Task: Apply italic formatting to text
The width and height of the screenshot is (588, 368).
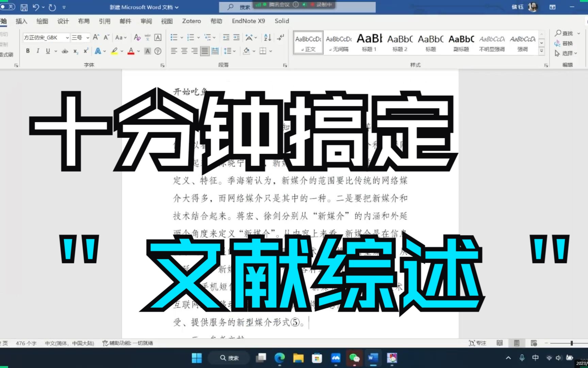Action: (x=38, y=50)
